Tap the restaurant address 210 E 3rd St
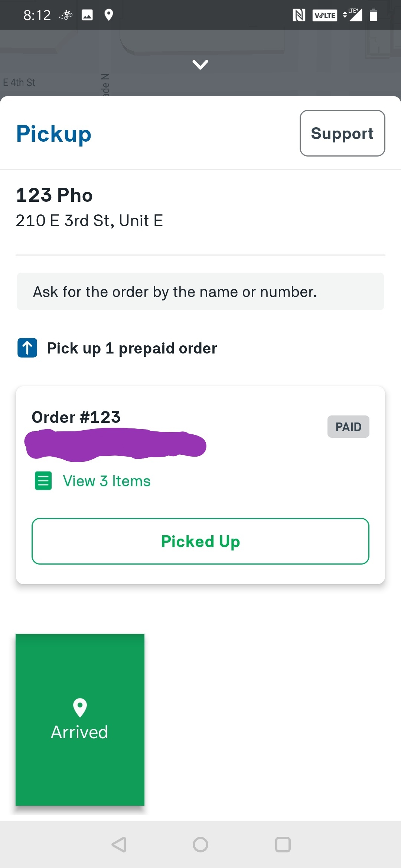 coord(89,220)
